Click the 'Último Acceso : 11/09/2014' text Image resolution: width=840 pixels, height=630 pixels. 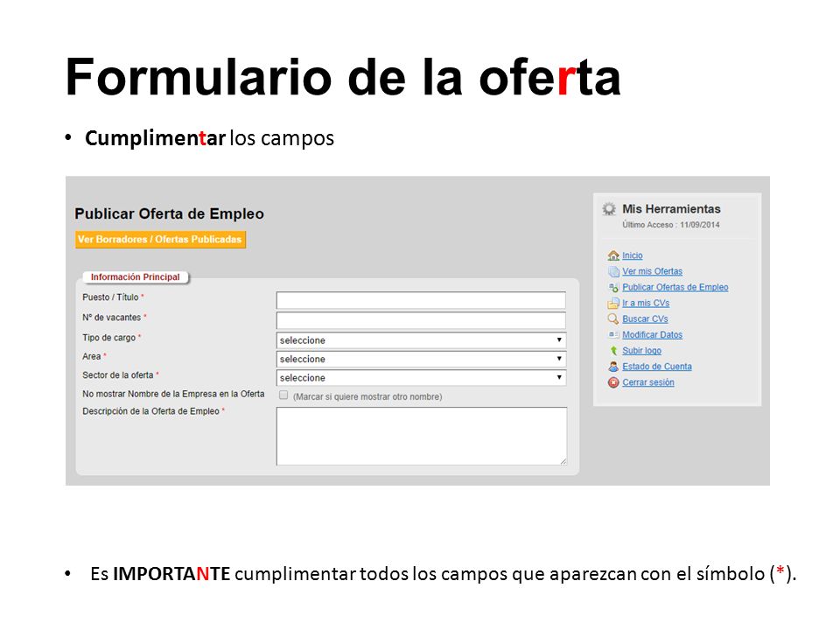(x=671, y=225)
